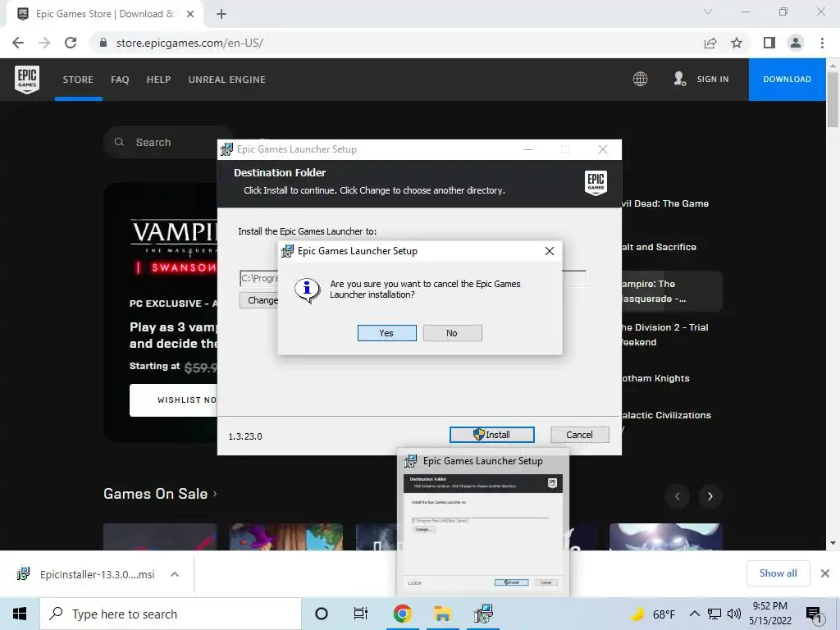The height and width of the screenshot is (630, 840).
Task: Select Gotham Knights in carousel list
Action: [655, 378]
